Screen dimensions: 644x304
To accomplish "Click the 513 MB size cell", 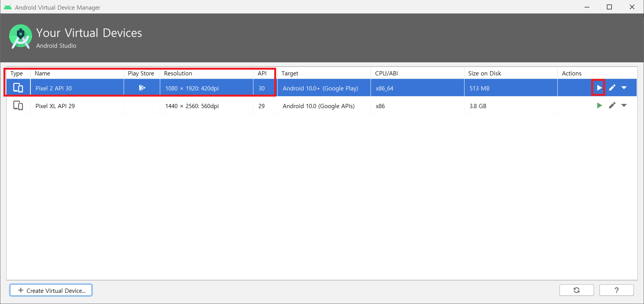I will tap(511, 88).
